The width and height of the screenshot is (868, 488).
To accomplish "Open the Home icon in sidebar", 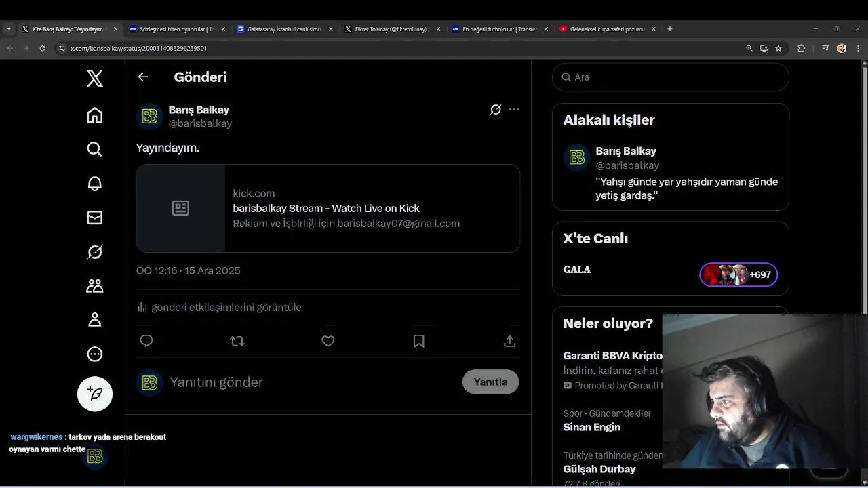I will tap(95, 115).
